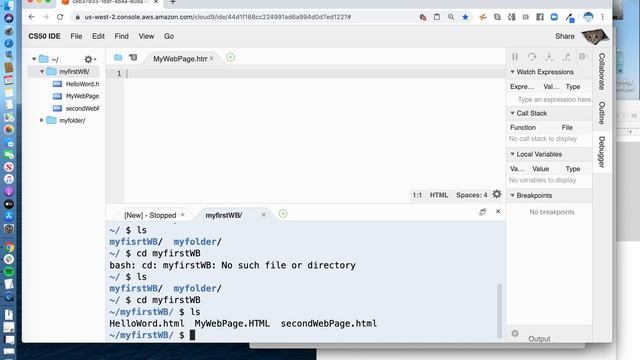The width and height of the screenshot is (640, 360).
Task: Switch to MyWebPage.html editor tab
Action: point(180,59)
